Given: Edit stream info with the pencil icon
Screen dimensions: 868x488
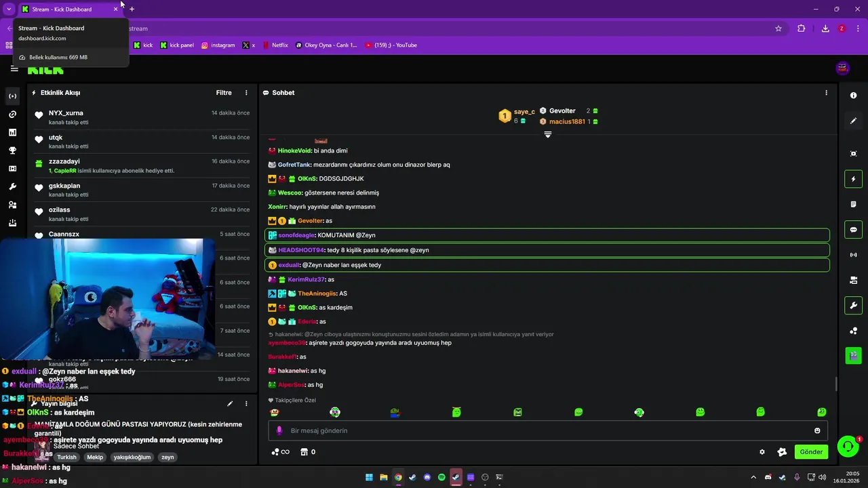Looking at the screenshot, I should click(230, 403).
